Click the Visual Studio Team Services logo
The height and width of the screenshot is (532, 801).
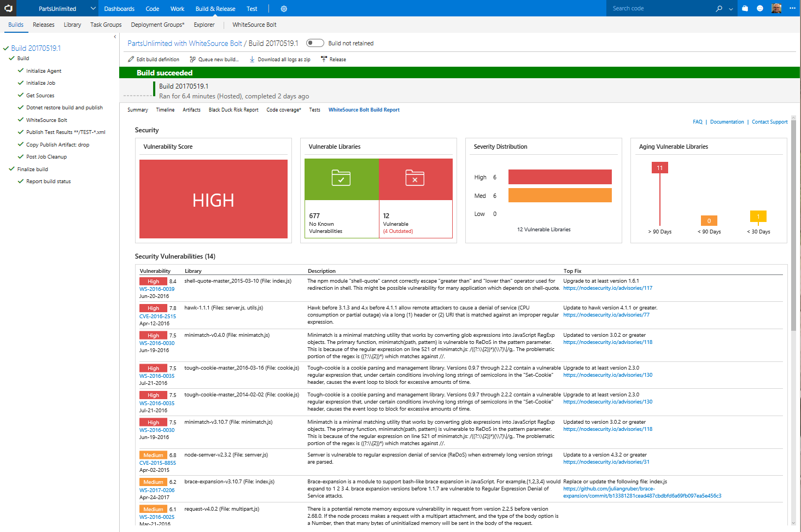[8, 8]
